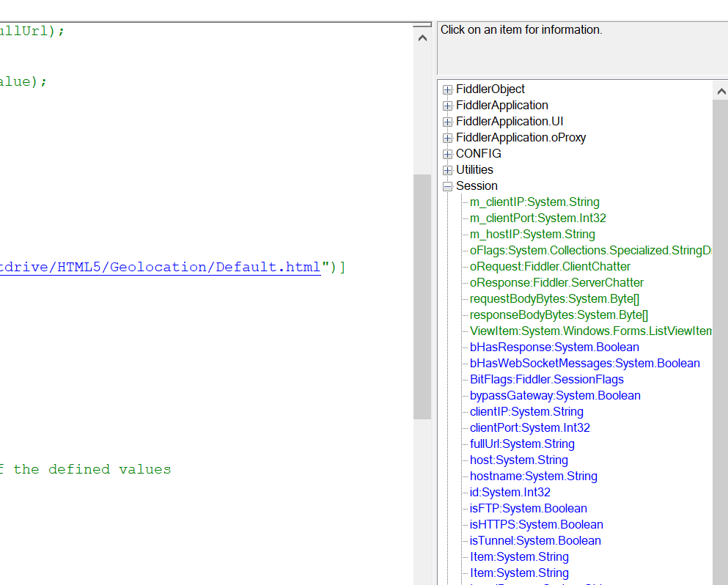
Task: Select the FiddlerApplication label
Action: tap(502, 106)
